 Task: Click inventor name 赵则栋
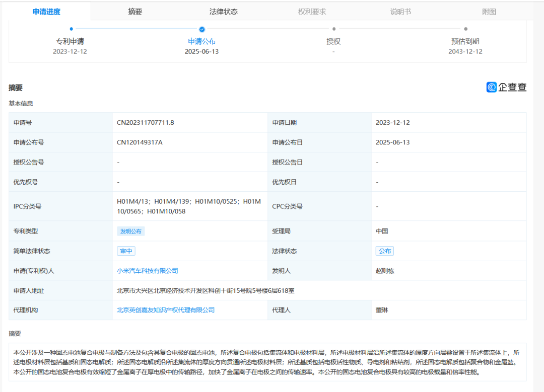pos(385,271)
